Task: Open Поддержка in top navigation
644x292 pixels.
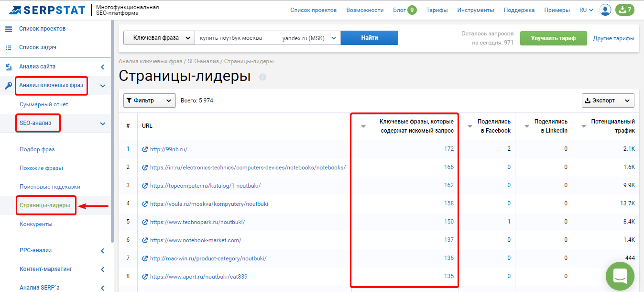Action: tap(519, 10)
